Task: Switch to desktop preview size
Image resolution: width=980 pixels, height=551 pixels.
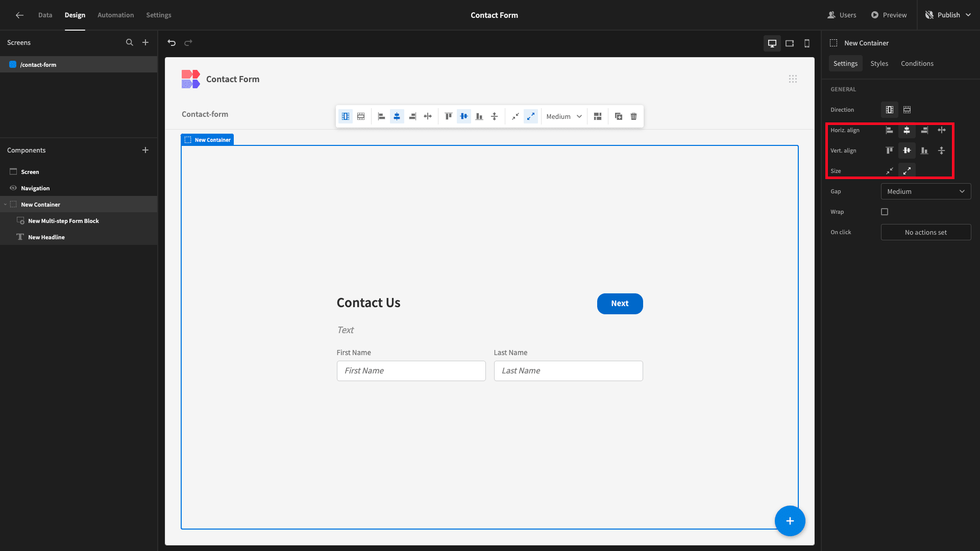Action: 772,43
